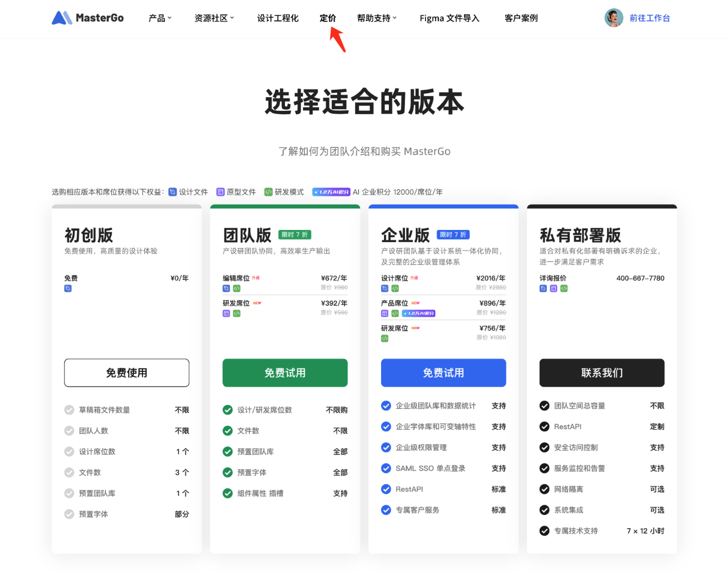The height and width of the screenshot is (578, 728).
Task: Click check icon beside 草稿箱文件数量
Action: tap(69, 410)
